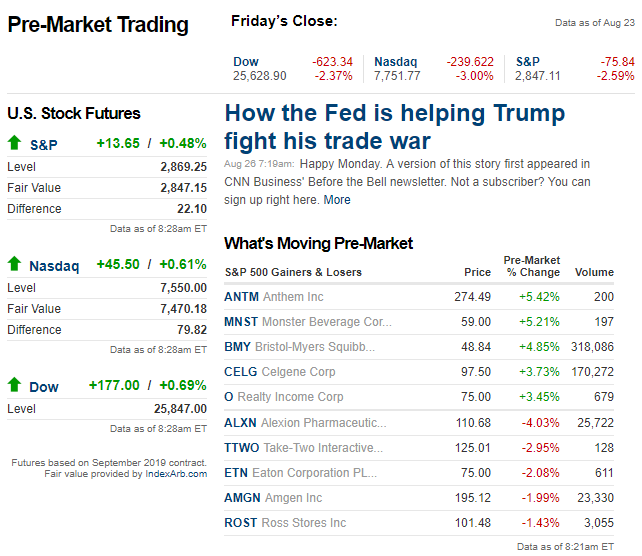Click the green up arrow beside Nasdaq futures
This screenshot has height=556, width=642.
pos(15,264)
